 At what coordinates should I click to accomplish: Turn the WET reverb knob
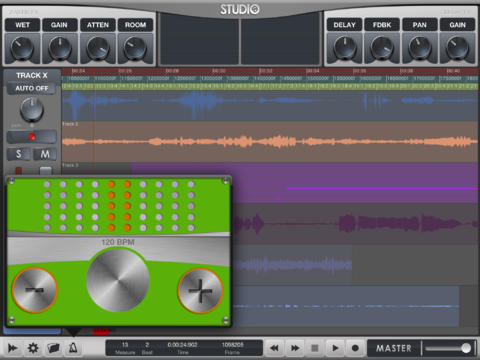click(x=22, y=49)
